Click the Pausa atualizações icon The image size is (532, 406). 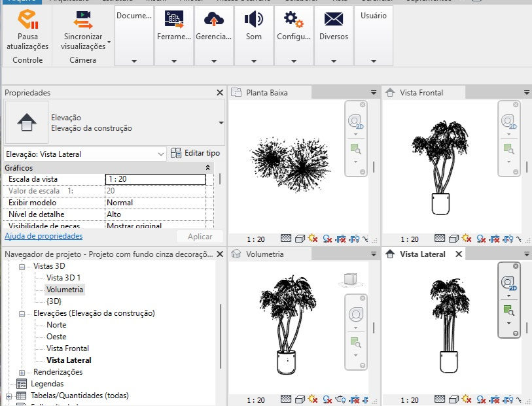point(28,20)
